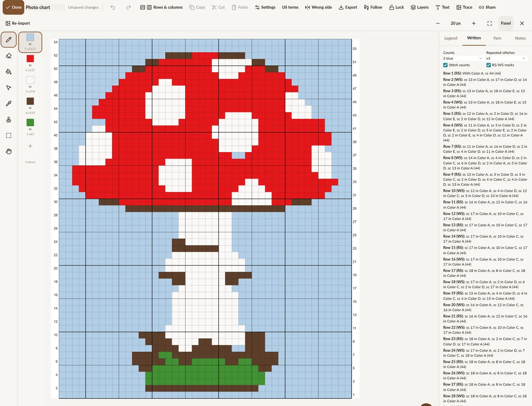Viewport: 532px width, 406px height.
Task: Select the pointer selection tool
Action: [9, 88]
